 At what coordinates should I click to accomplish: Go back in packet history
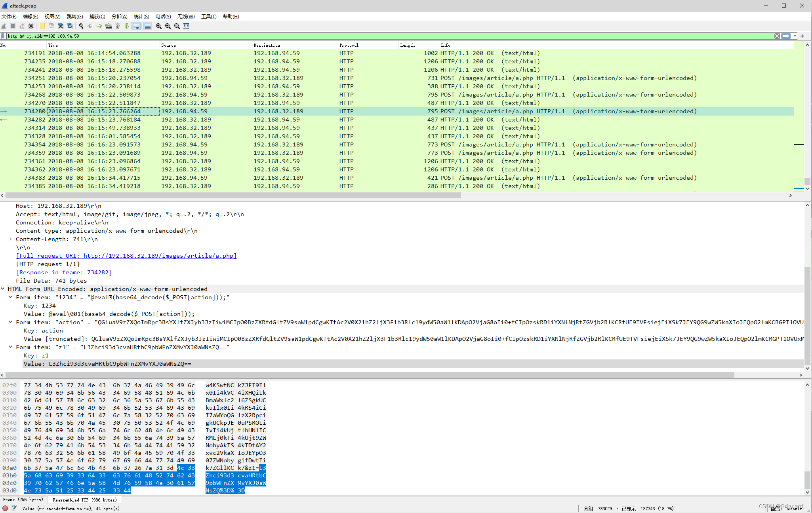pos(90,26)
